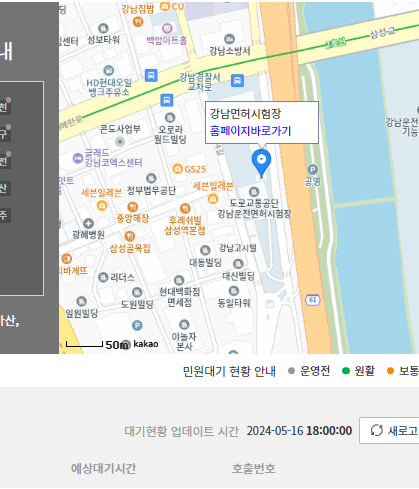
Task: Click the 운영전 legend entry
Action: point(309,371)
